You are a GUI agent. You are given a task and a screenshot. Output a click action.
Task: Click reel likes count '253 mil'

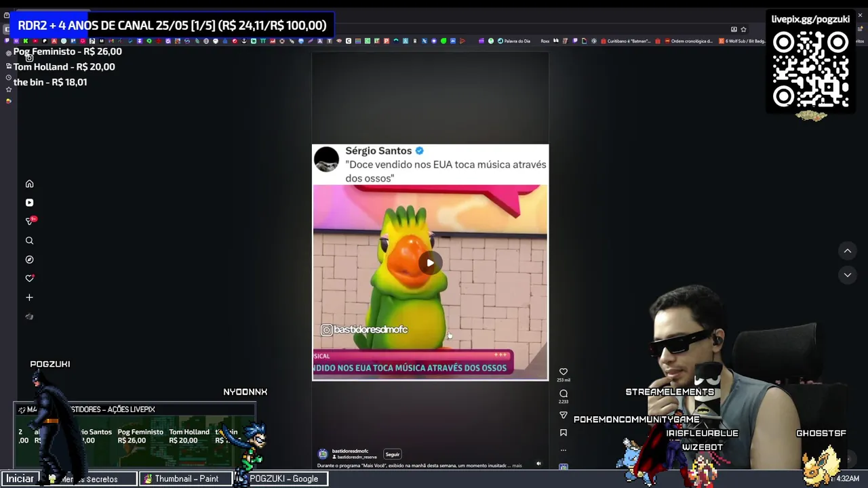click(x=563, y=380)
